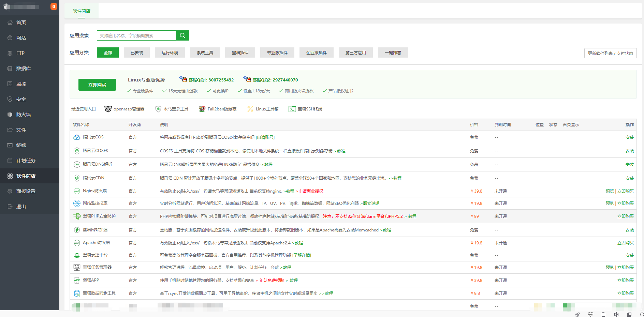Select the 企业版插件 category filter
This screenshot has height=317, width=644.
tap(317, 52)
